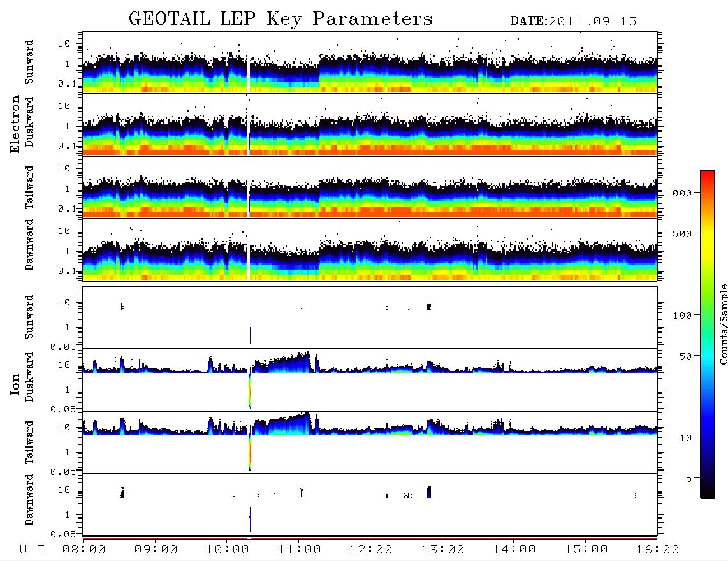This screenshot has height=561, width=728.
Task: Click the vertical 'Ion' group label
Action: pos(15,384)
